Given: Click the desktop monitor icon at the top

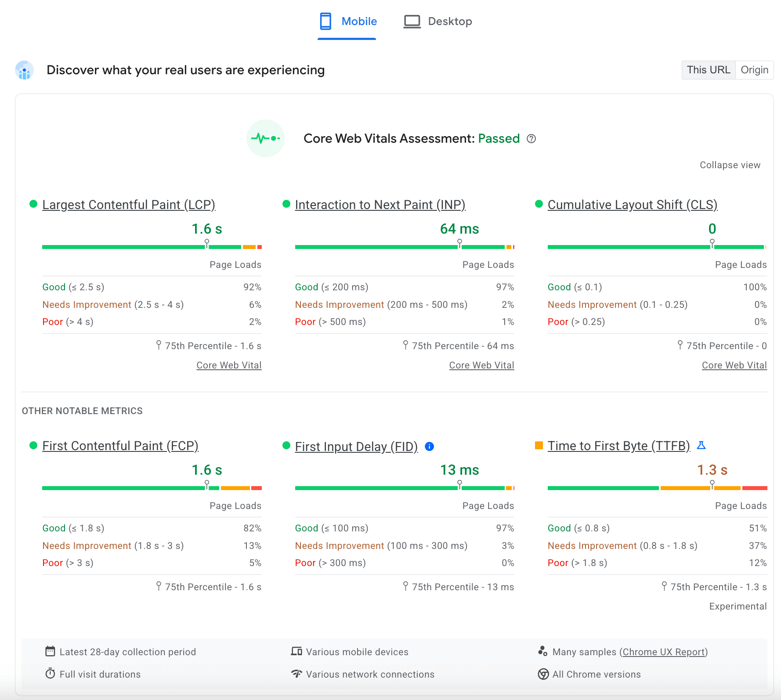Looking at the screenshot, I should 411,21.
